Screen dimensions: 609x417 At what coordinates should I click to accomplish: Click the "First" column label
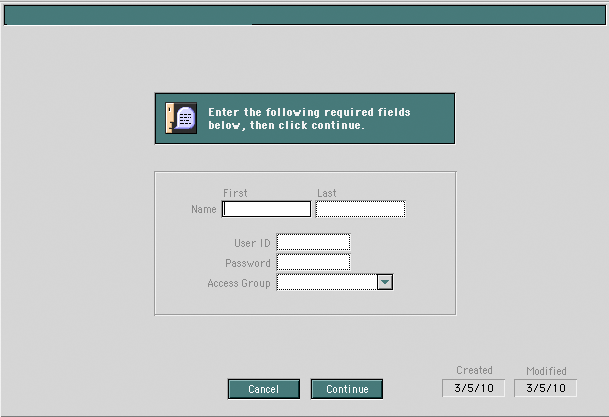(235, 193)
